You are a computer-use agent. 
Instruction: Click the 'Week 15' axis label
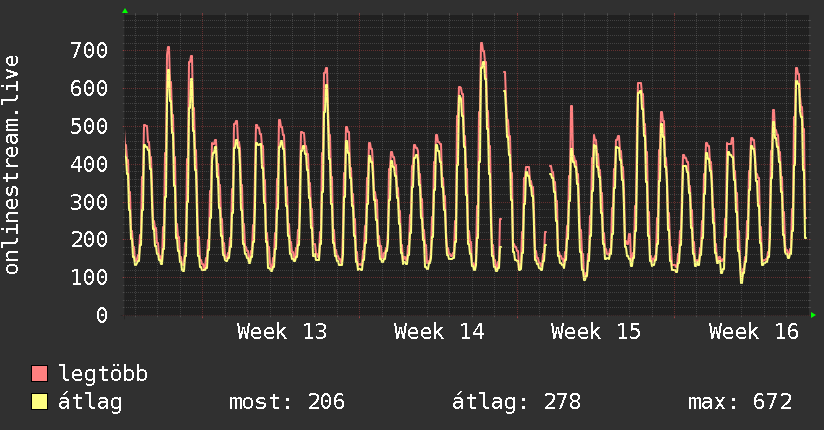point(596,332)
